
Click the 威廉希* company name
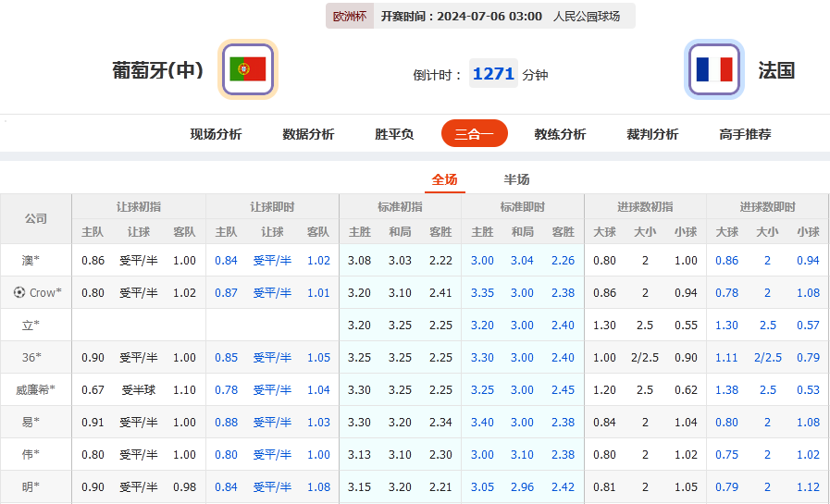point(35,389)
